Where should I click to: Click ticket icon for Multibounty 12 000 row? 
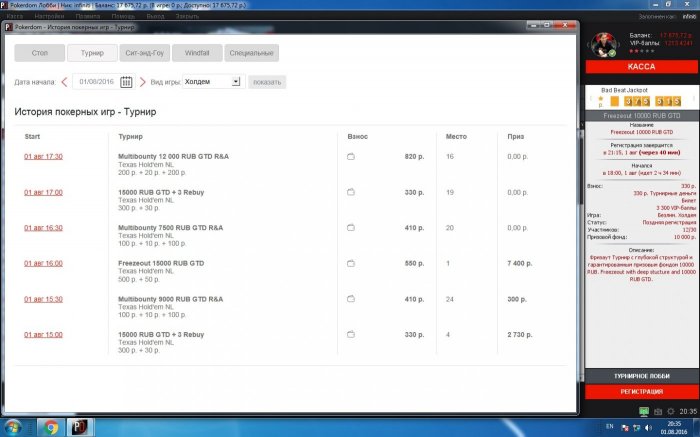[351, 157]
